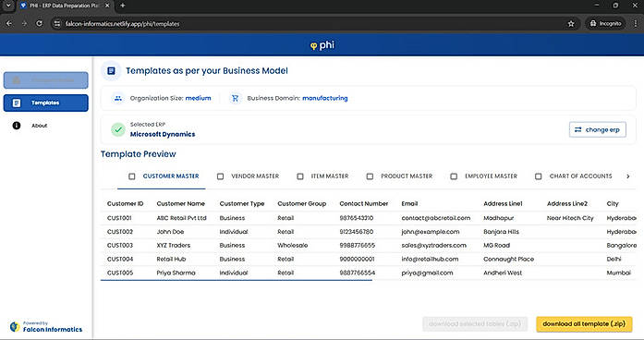Image resolution: width=644 pixels, height=340 pixels.
Task: Open the About sidebar item
Action: (x=46, y=126)
